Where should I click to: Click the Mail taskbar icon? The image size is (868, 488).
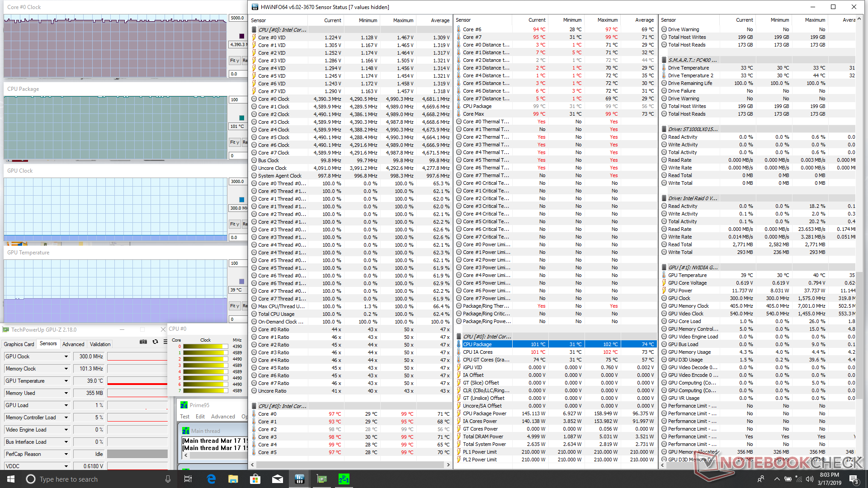click(x=278, y=479)
